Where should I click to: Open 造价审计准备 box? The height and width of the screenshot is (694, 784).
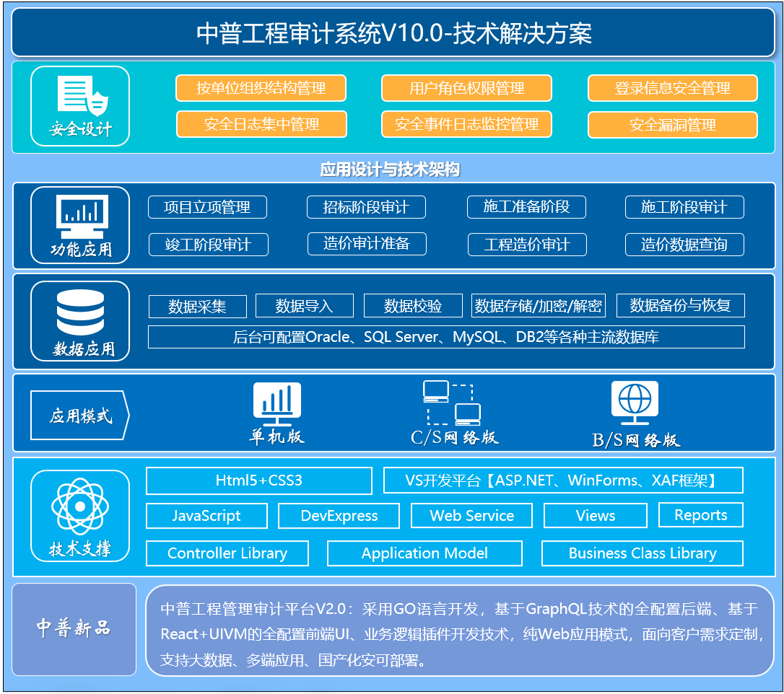367,244
